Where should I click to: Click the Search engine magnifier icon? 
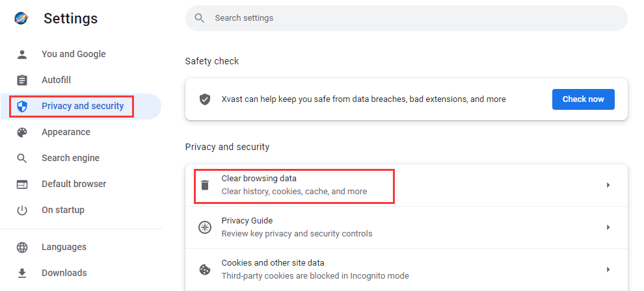pos(22,158)
